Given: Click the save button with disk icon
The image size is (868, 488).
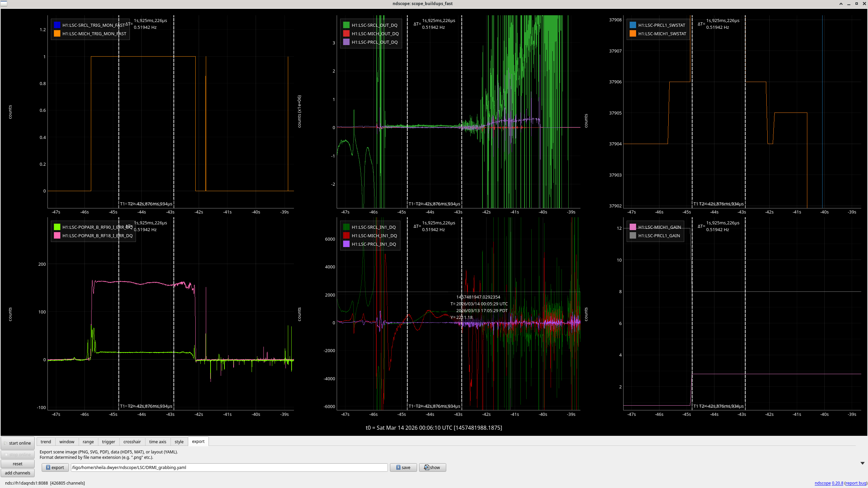Looking at the screenshot, I should coord(403,467).
